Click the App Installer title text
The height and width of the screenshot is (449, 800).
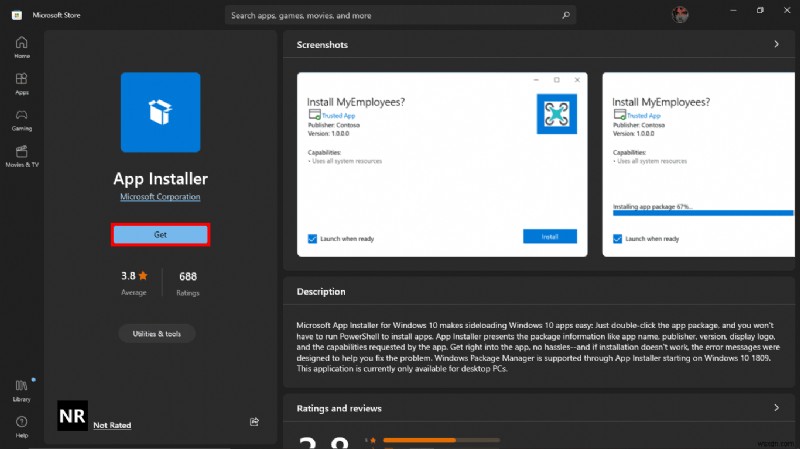[x=160, y=179]
